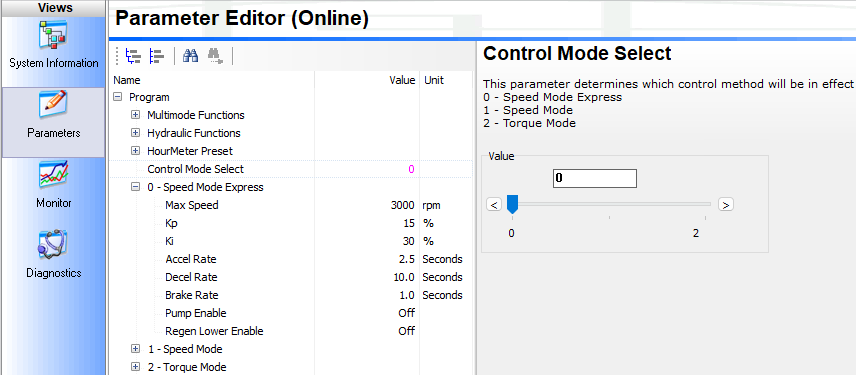Click the slider track near value 2

coord(704,204)
